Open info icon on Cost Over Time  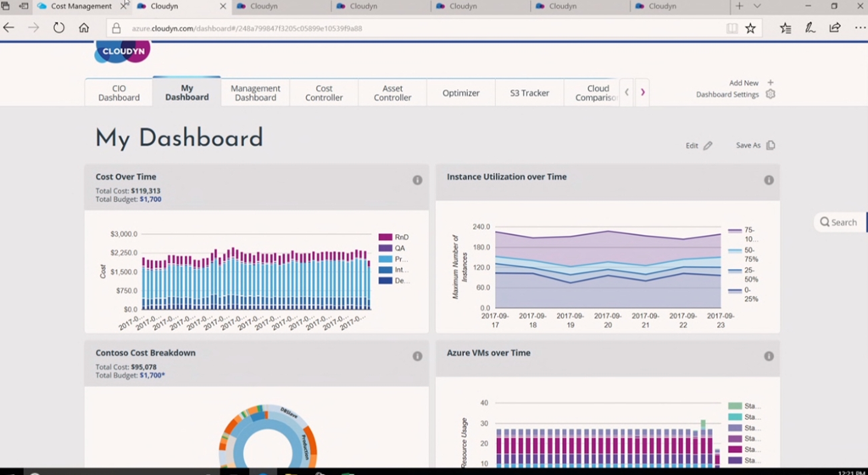pos(417,180)
